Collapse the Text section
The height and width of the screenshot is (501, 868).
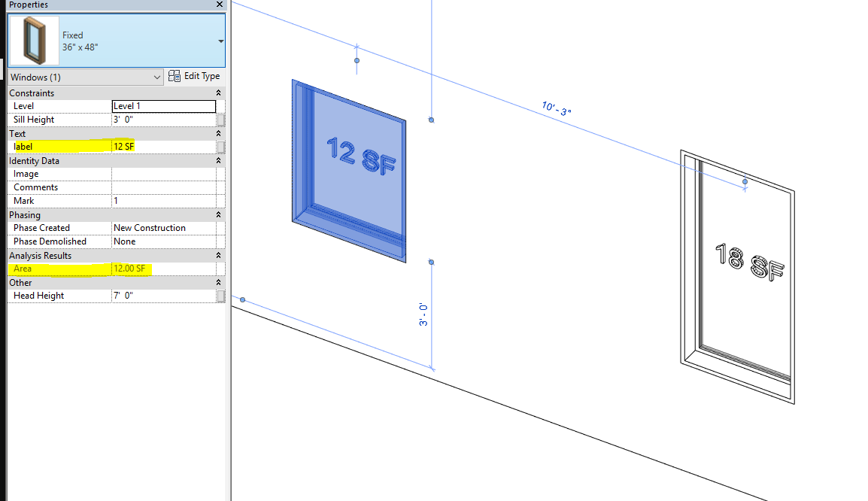click(218, 133)
